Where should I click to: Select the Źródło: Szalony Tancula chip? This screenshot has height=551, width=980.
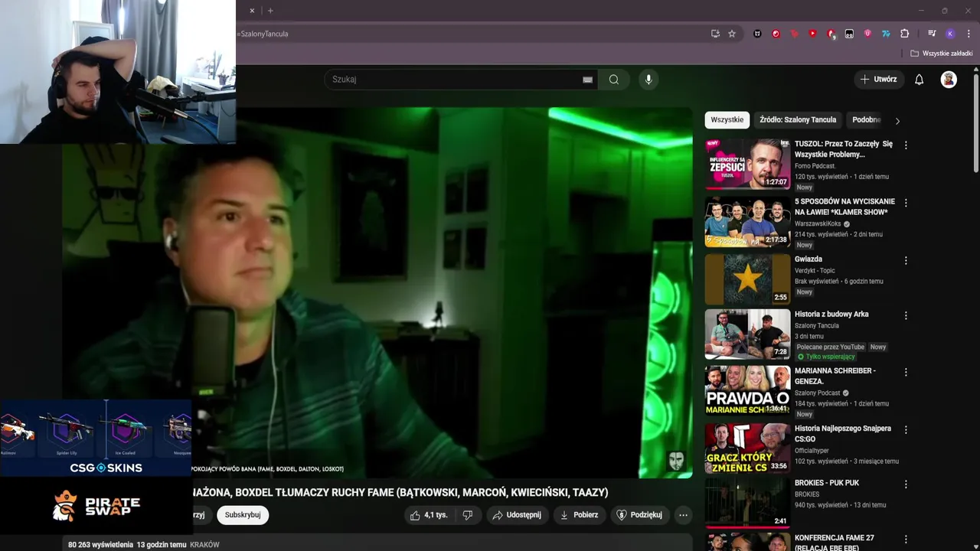[798, 120]
